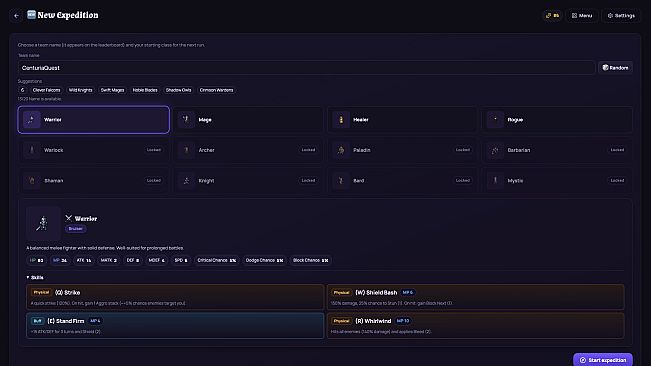The width and height of the screenshot is (651, 366).
Task: Choose the Wild Knights name suggestion
Action: (81, 90)
